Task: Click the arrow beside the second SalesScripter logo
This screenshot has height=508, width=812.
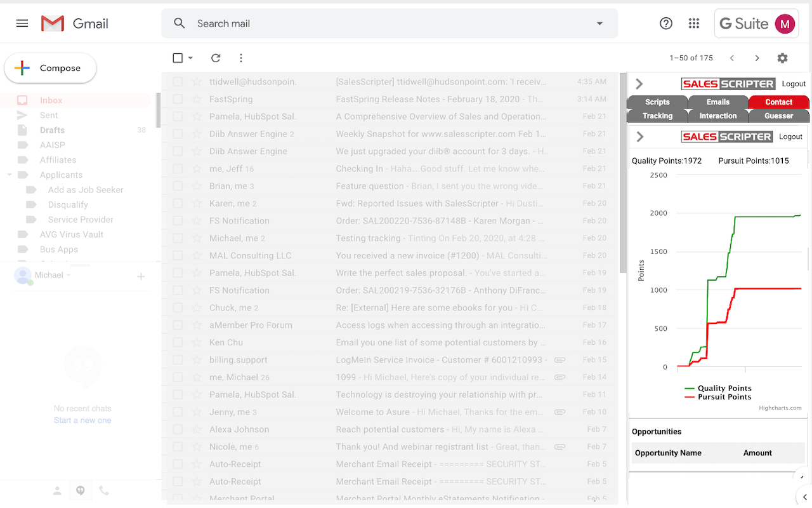Action: (640, 137)
